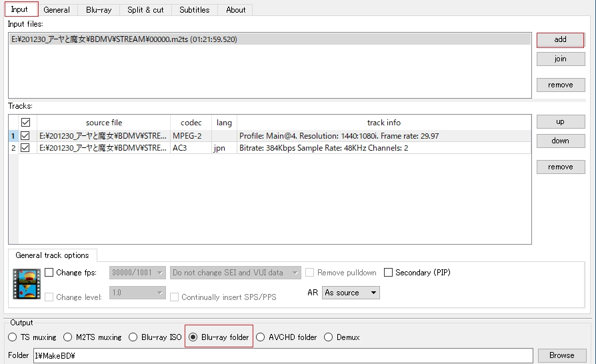Switch to the Blu-ray tab
This screenshot has height=364, width=596.
pos(99,10)
